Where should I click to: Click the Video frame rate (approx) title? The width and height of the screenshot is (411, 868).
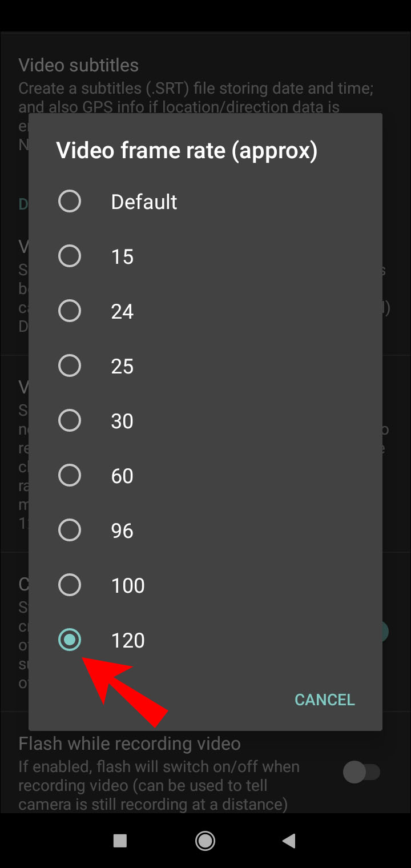pyautogui.click(x=187, y=151)
